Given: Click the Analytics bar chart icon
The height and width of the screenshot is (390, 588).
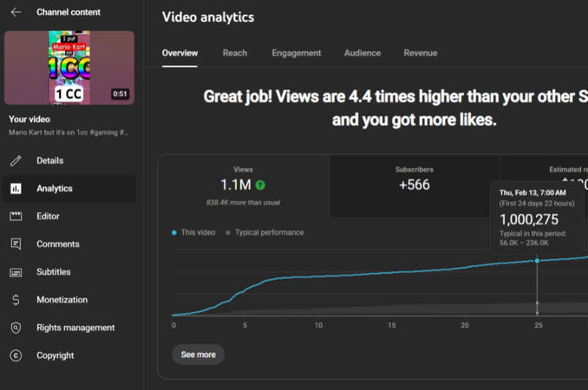Looking at the screenshot, I should coord(16,188).
